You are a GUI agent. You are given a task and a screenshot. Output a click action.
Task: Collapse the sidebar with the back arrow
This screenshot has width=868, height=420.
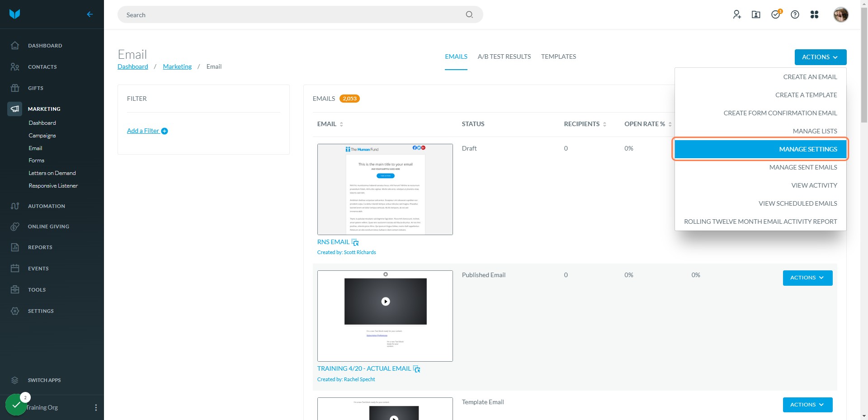click(x=90, y=14)
